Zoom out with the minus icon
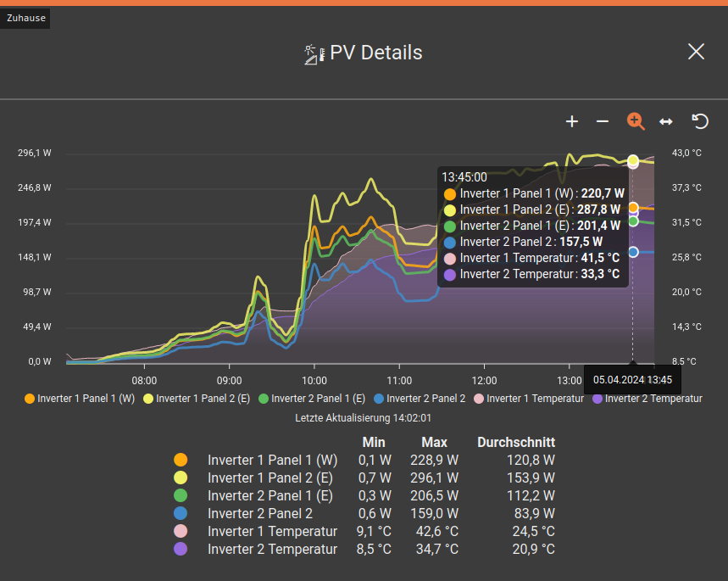This screenshot has height=581, width=728. pos(603,122)
